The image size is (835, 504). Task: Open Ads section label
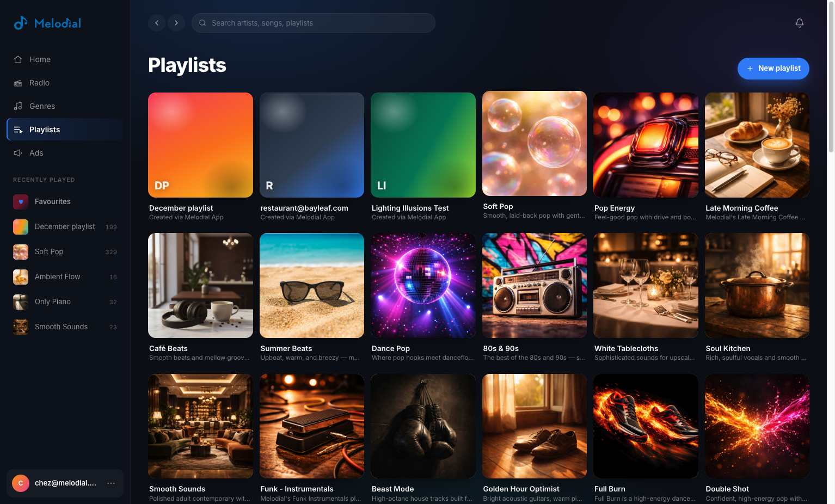pyautogui.click(x=36, y=153)
